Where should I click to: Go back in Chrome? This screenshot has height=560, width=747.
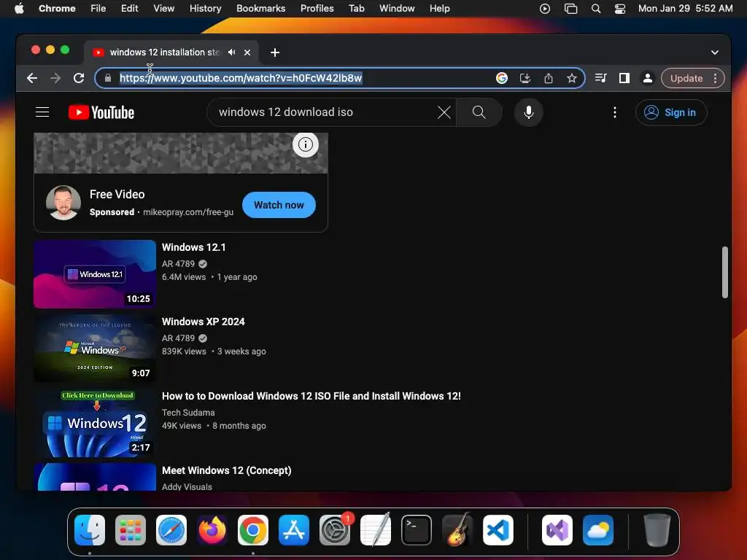tap(32, 78)
